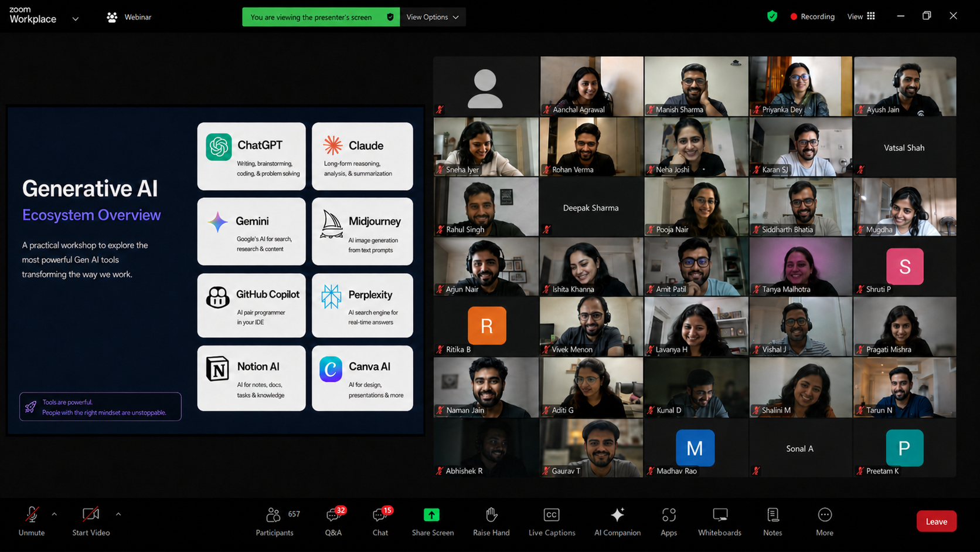Screen dimensions: 980x552
Task: Open Notes
Action: tap(773, 521)
